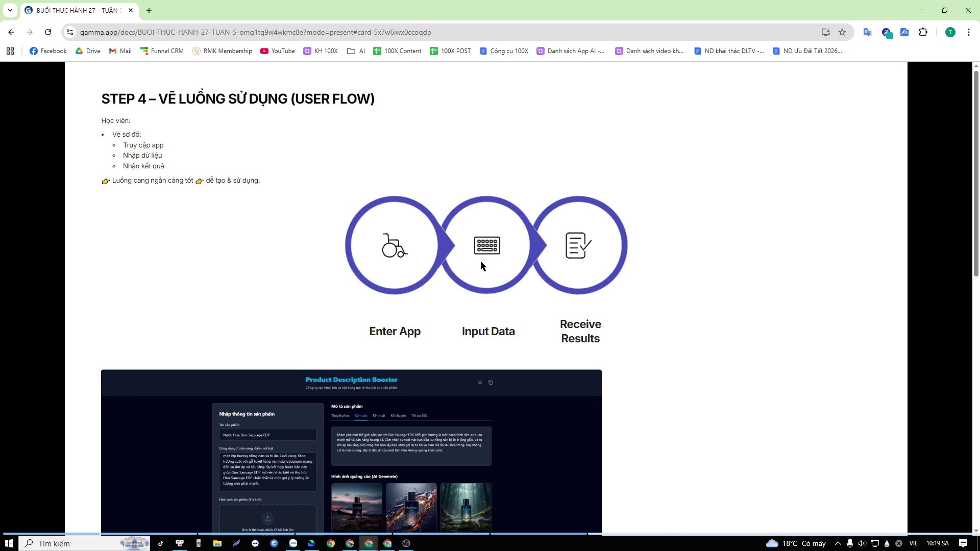The width and height of the screenshot is (980, 551).
Task: Show hidden system tray icons
Action: (838, 543)
